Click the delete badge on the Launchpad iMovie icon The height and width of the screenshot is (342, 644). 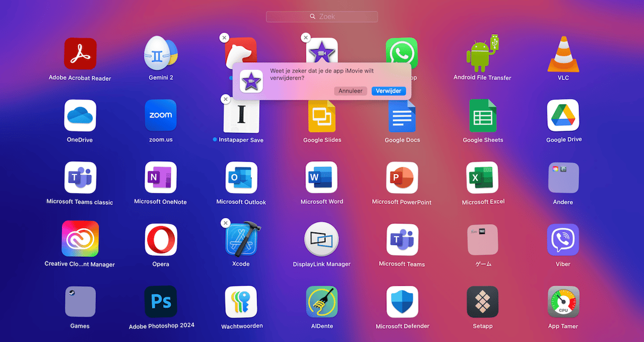tap(306, 38)
